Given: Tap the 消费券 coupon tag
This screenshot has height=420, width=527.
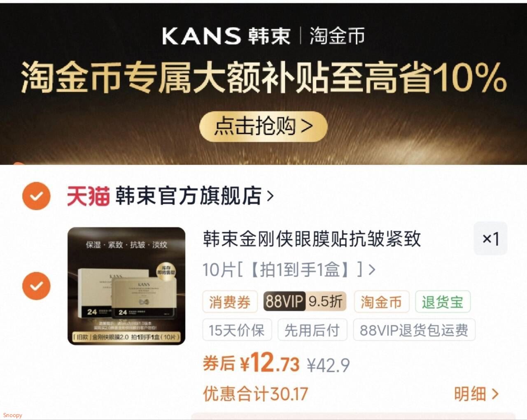Looking at the screenshot, I should coord(230,302).
